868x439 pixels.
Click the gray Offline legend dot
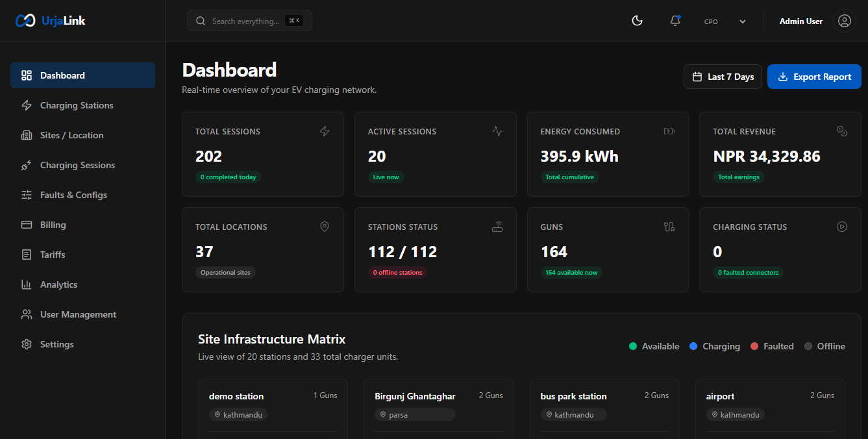point(808,346)
